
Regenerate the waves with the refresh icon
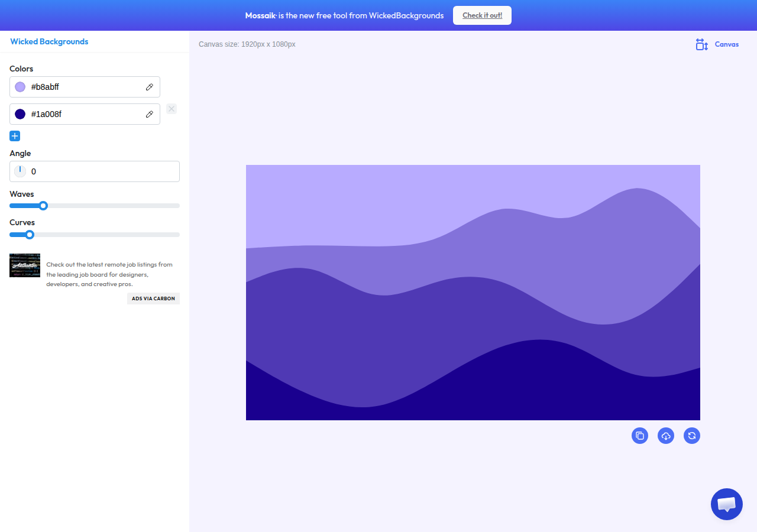click(x=692, y=436)
